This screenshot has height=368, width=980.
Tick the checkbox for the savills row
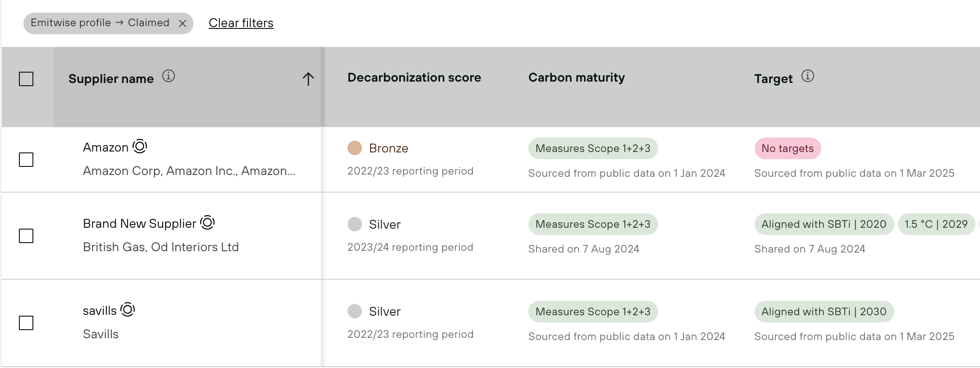(26, 323)
